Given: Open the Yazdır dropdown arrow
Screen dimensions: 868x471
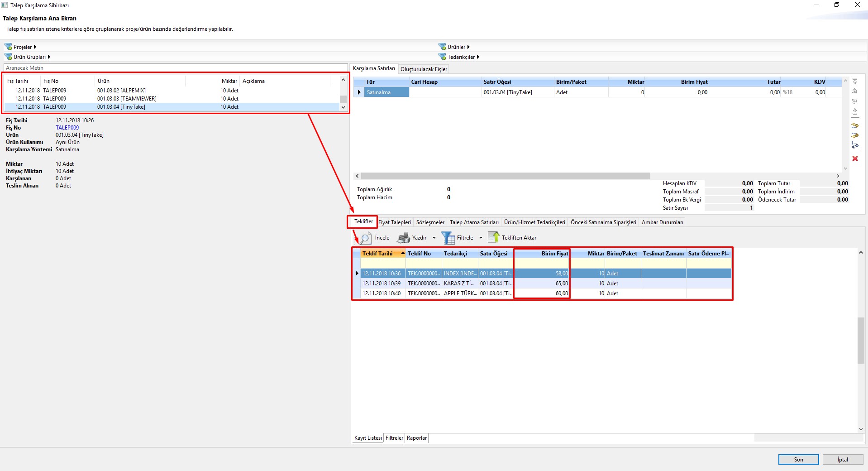Looking at the screenshot, I should [434, 238].
